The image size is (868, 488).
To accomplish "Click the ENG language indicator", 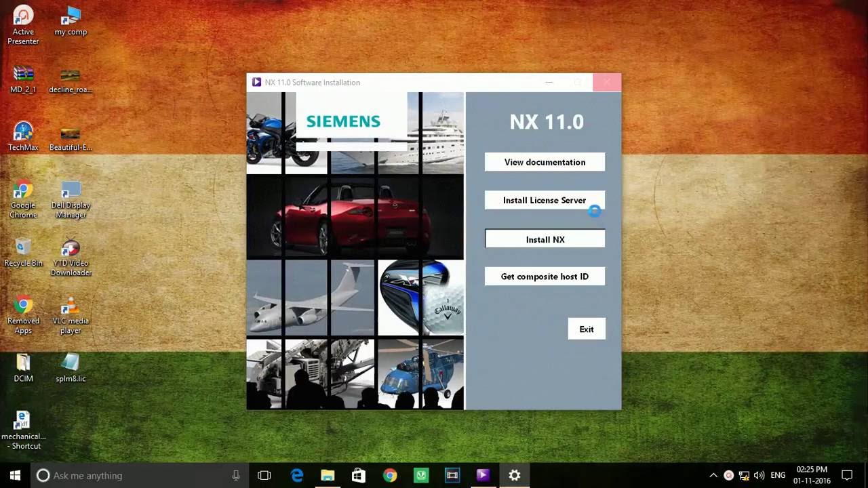I will (x=778, y=475).
